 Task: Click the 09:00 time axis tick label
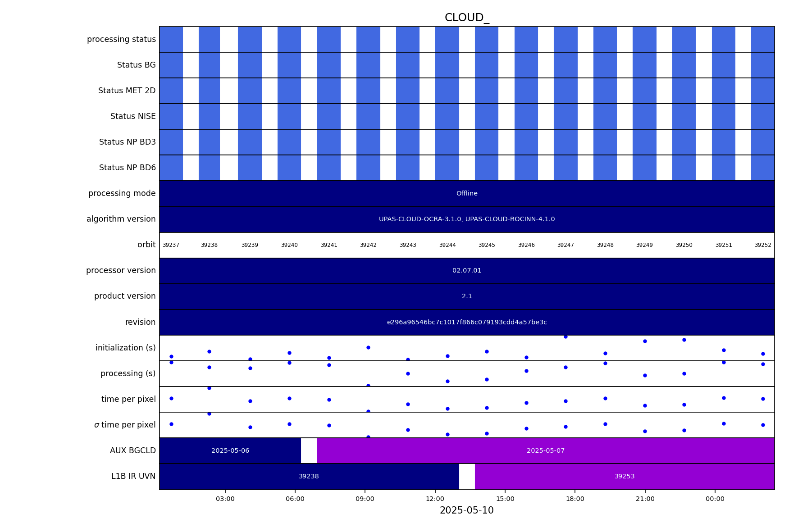click(365, 499)
